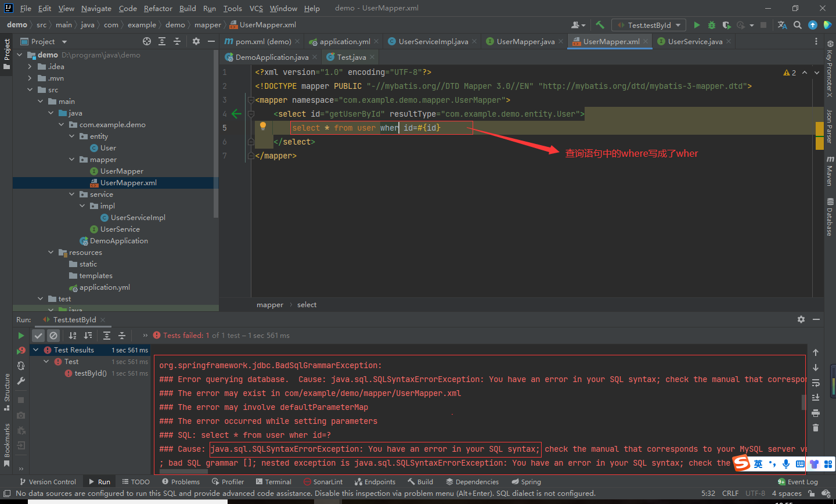The image size is (836, 504).
Task: Click the Sogou input method icon
Action: (x=741, y=463)
